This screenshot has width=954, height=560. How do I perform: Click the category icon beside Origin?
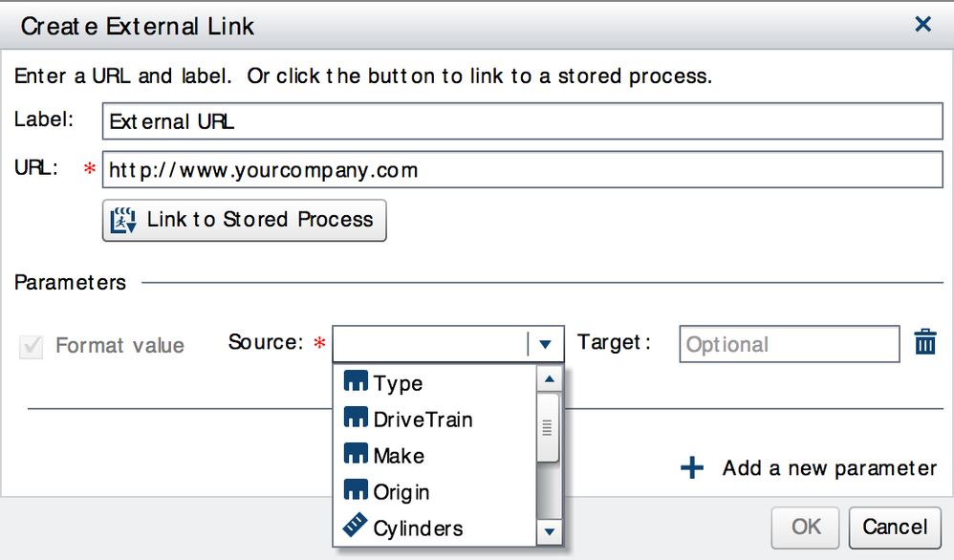(356, 492)
